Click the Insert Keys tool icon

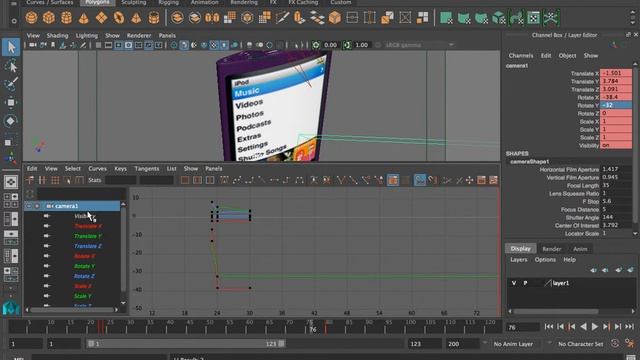[x=42, y=180]
